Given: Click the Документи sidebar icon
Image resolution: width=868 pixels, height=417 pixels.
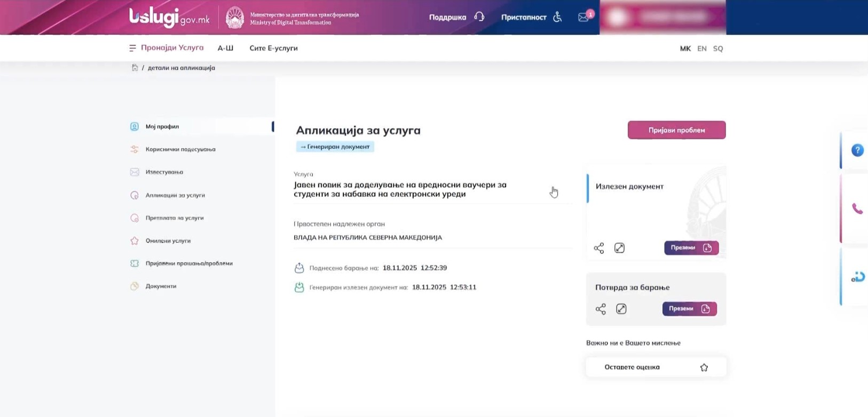Looking at the screenshot, I should click(x=135, y=286).
